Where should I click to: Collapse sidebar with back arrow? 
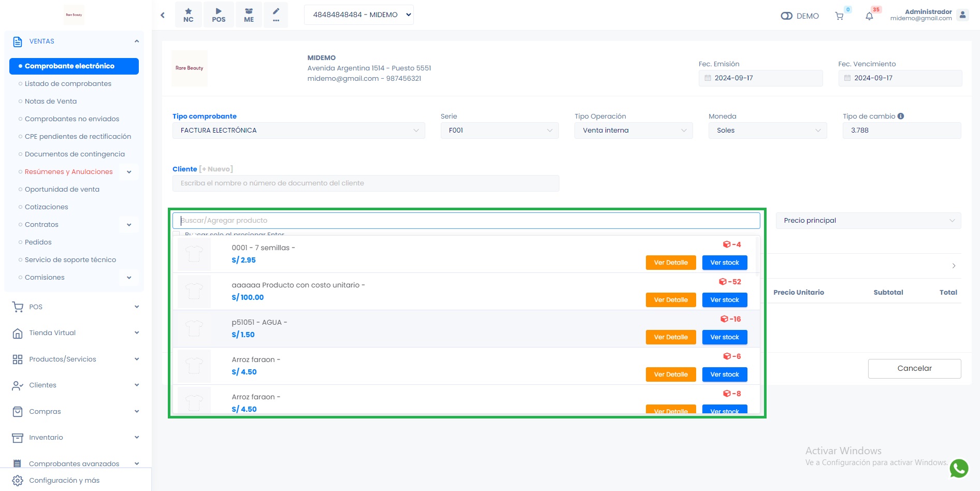pos(163,15)
